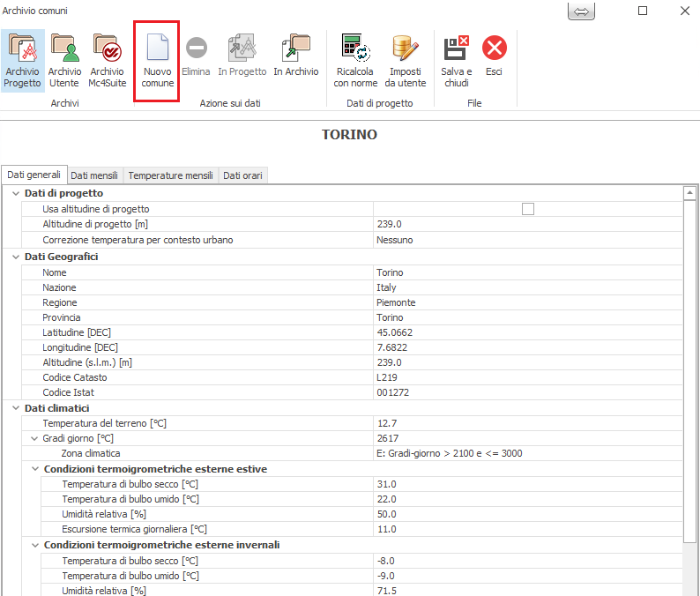
Task: Click the vertical scrollbar down arrow
Action: pos(691,589)
